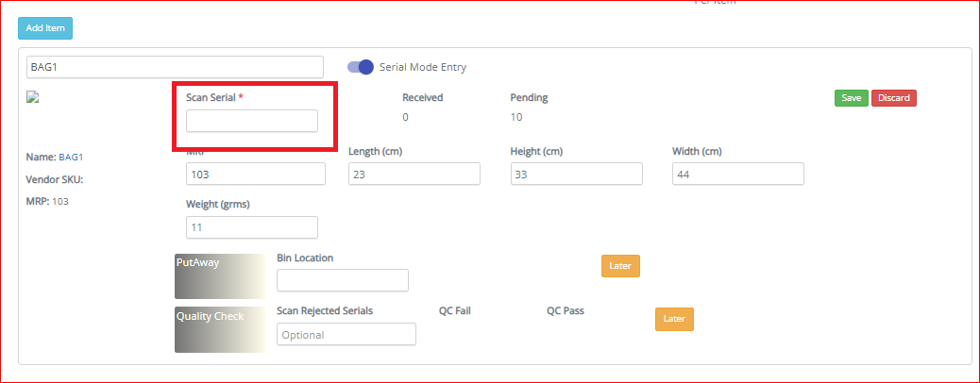980x383 pixels.
Task: Click the Weight (grms) input field
Action: [252, 227]
